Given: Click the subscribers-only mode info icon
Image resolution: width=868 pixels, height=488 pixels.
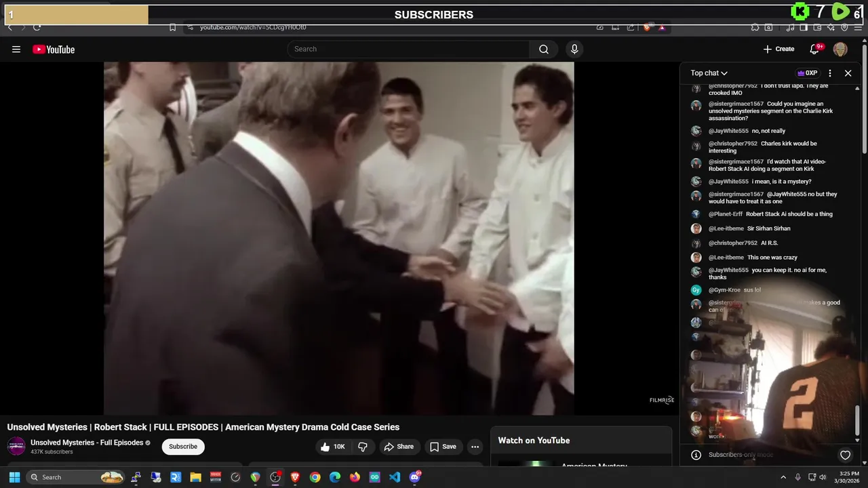Looking at the screenshot, I should (696, 455).
